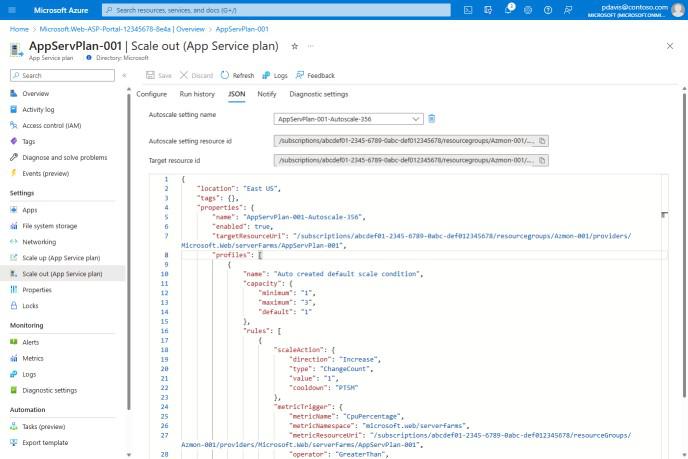The image size is (688, 459).
Task: Pin the blade with the favorite star
Action: tap(294, 47)
